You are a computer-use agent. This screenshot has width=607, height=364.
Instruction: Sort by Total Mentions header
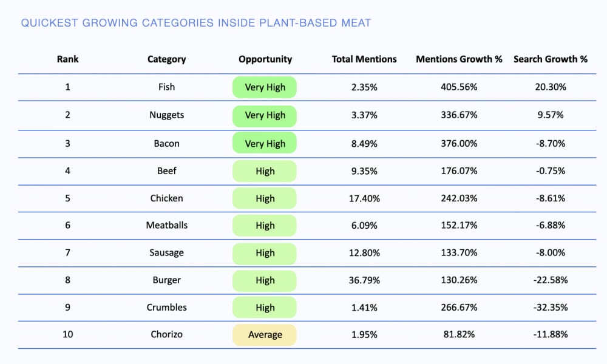pyautogui.click(x=364, y=59)
